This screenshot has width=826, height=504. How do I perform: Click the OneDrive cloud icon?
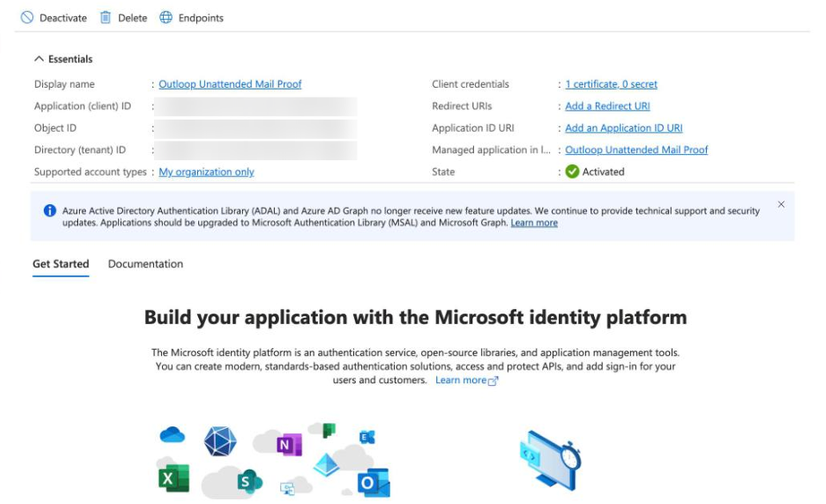[x=172, y=435]
